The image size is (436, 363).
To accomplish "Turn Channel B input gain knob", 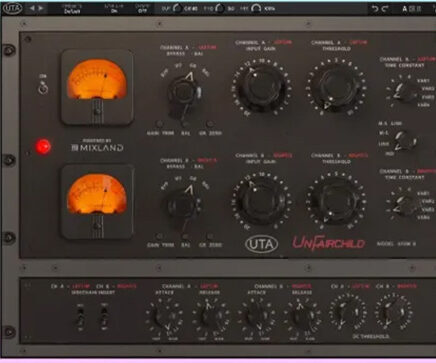I will 262,201.
